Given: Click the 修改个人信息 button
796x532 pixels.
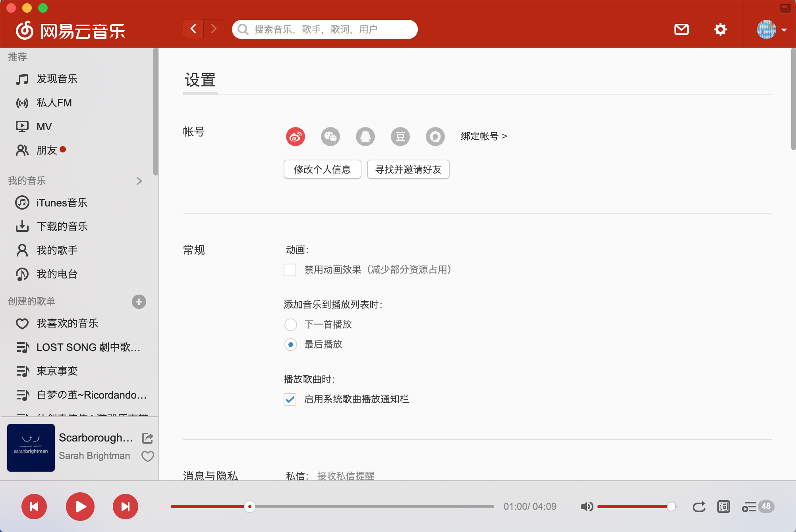Looking at the screenshot, I should (323, 170).
